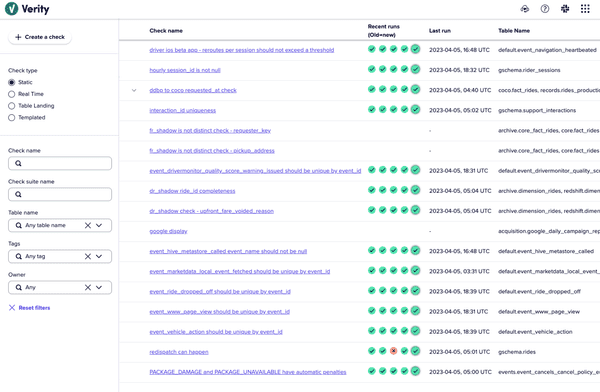Open event_drivermonitor_quality_score_warning_issued check

tap(255, 171)
